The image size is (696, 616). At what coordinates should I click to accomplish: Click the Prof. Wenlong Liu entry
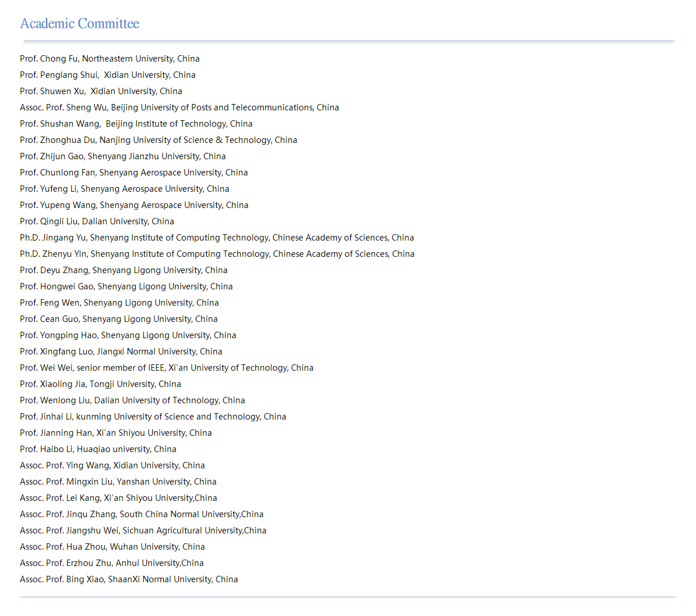pos(132,400)
